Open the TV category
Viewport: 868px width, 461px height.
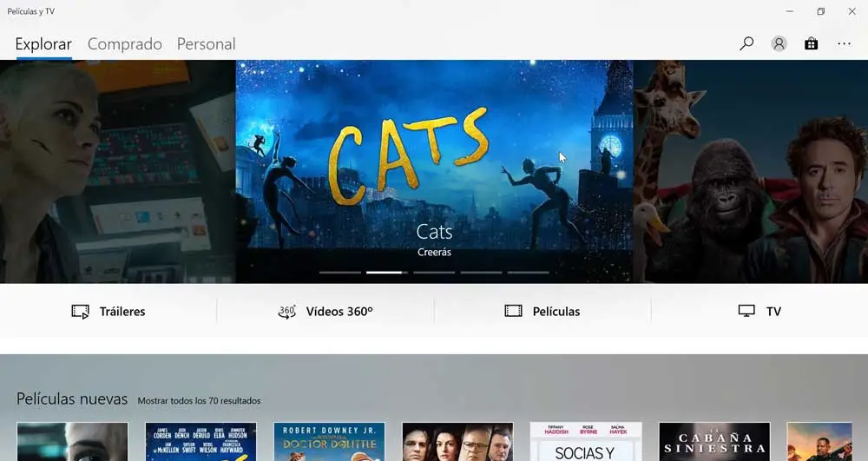click(759, 312)
